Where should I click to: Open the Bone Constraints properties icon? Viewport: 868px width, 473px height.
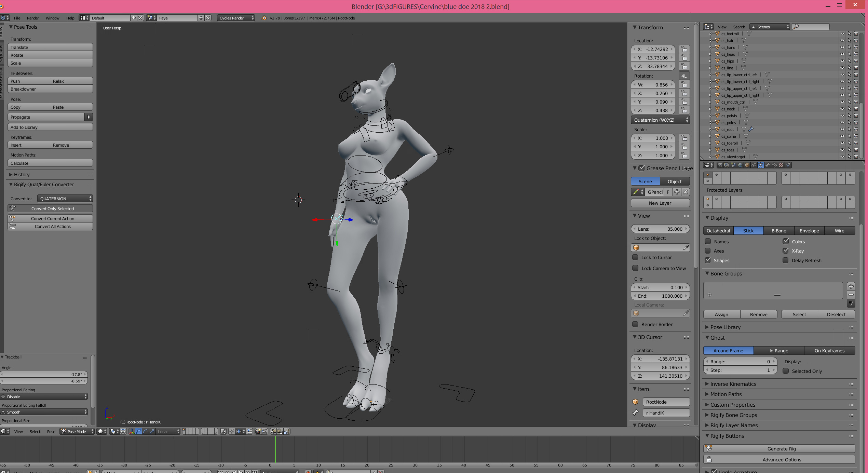pyautogui.click(x=775, y=165)
